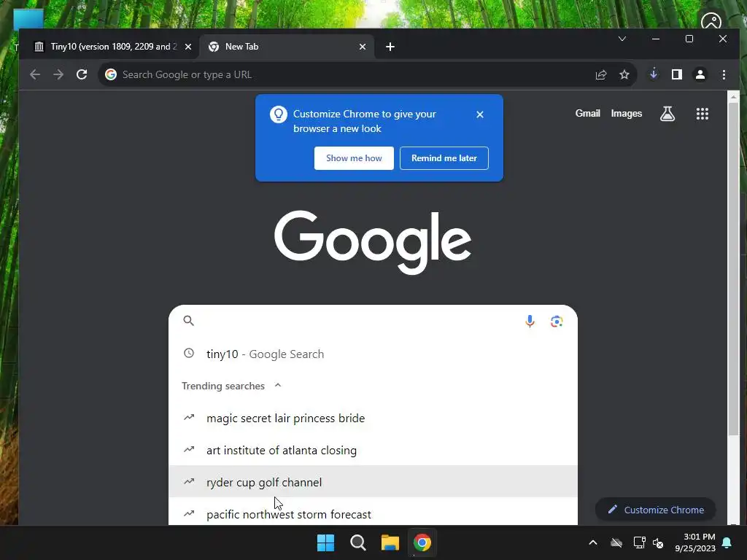The height and width of the screenshot is (560, 747).
Task: Open muted volume icon in tray
Action: [658, 542]
